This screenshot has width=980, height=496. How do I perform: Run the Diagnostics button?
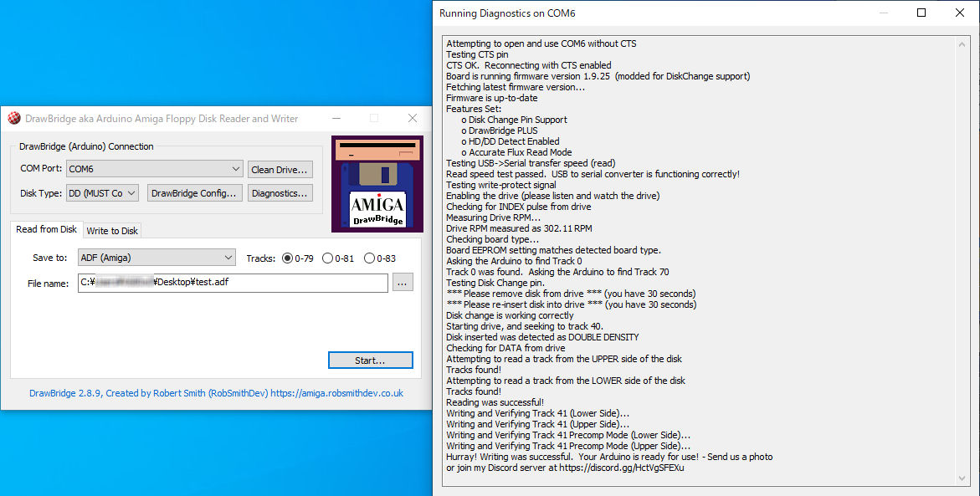(x=280, y=193)
